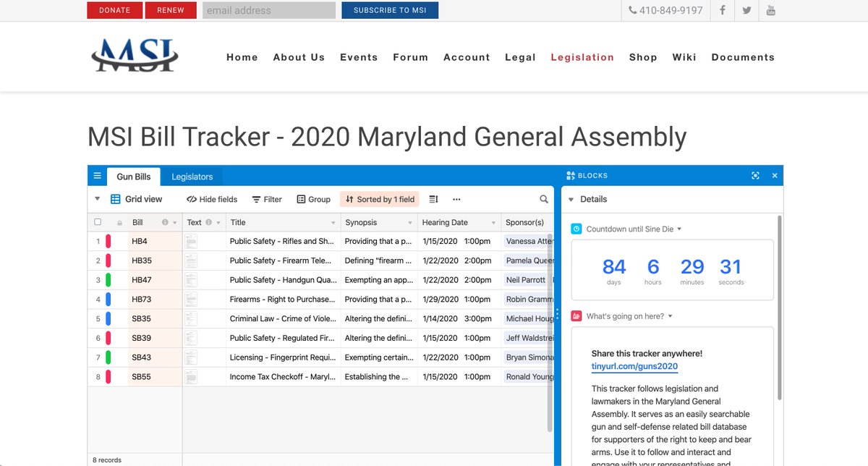Click the Group toolbar button
This screenshot has height=466, width=868.
tap(313, 199)
